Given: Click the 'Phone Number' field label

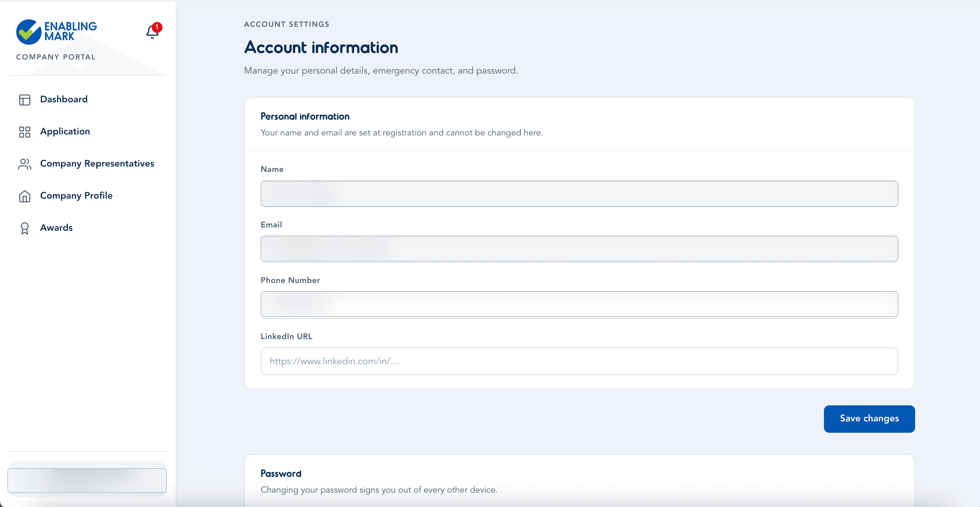Looking at the screenshot, I should tap(290, 280).
